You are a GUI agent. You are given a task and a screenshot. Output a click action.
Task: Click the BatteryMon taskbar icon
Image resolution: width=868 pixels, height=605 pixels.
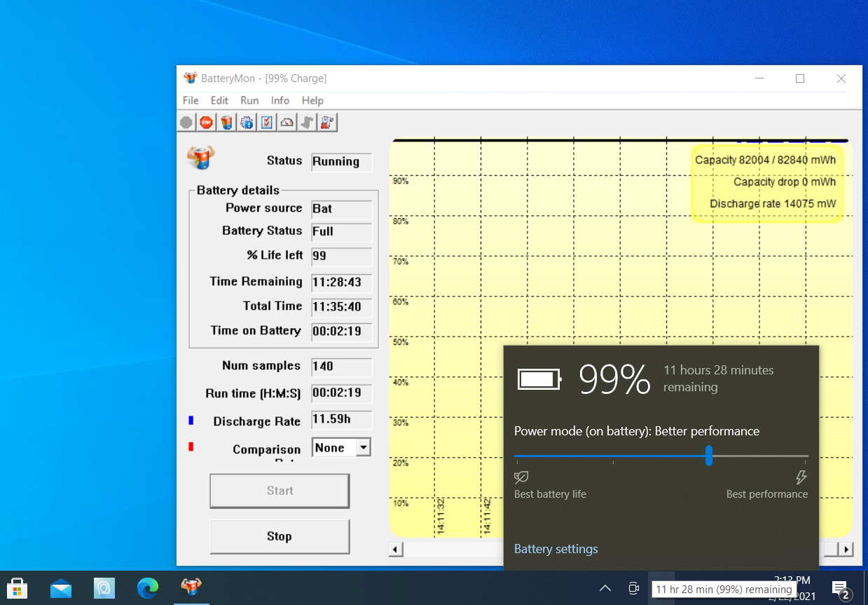191,587
